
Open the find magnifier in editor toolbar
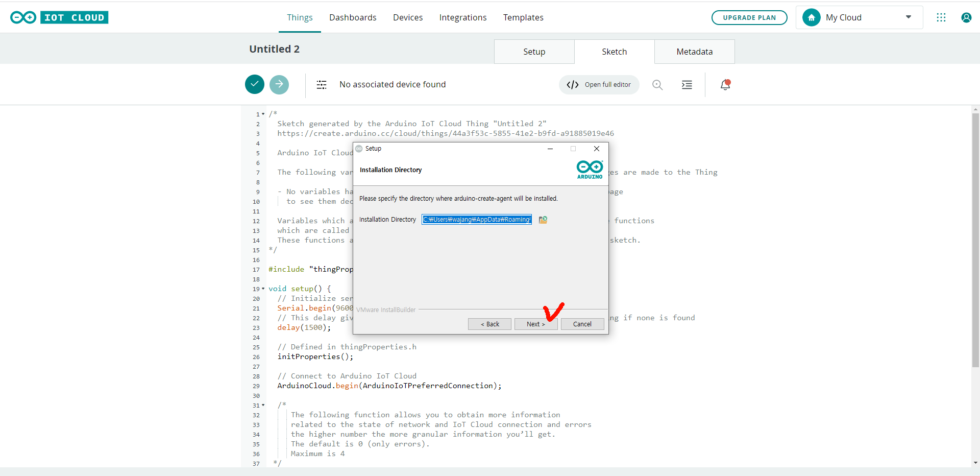point(657,85)
